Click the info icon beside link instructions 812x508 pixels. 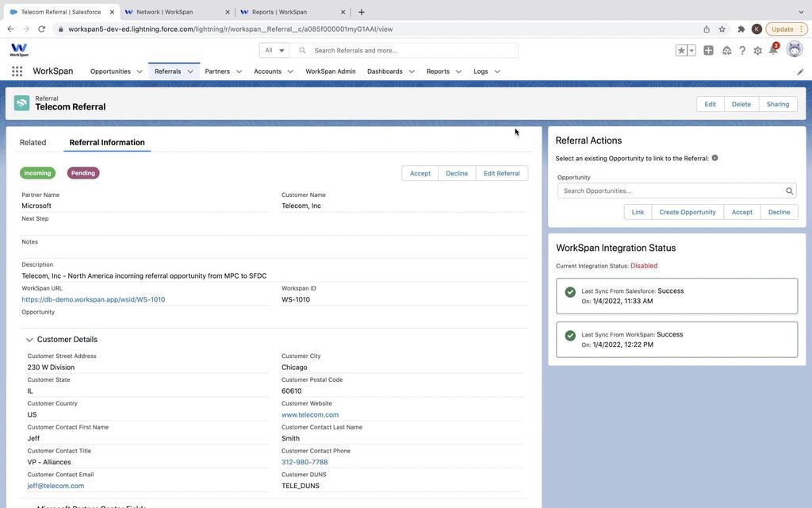tap(714, 158)
